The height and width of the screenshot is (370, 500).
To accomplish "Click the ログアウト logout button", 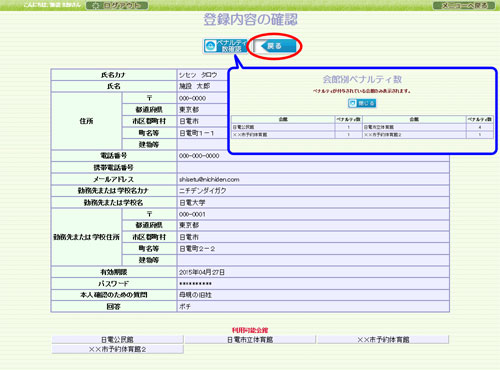I will click(117, 5).
